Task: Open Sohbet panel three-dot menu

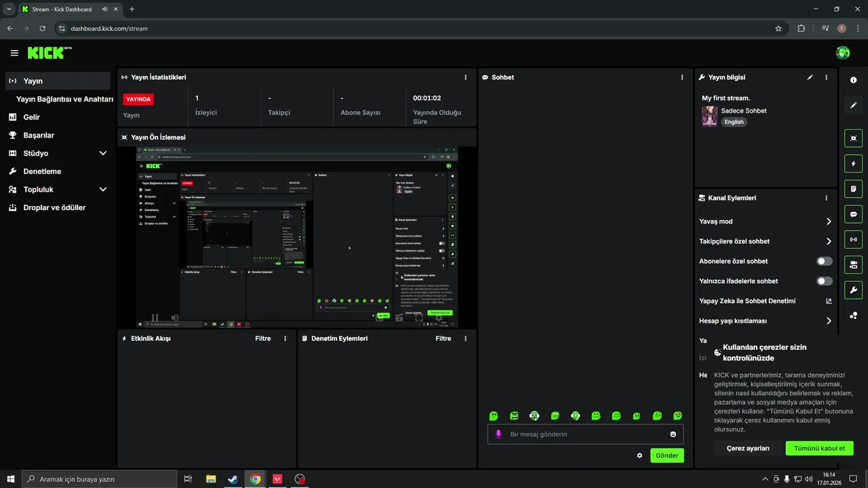Action: 682,77
